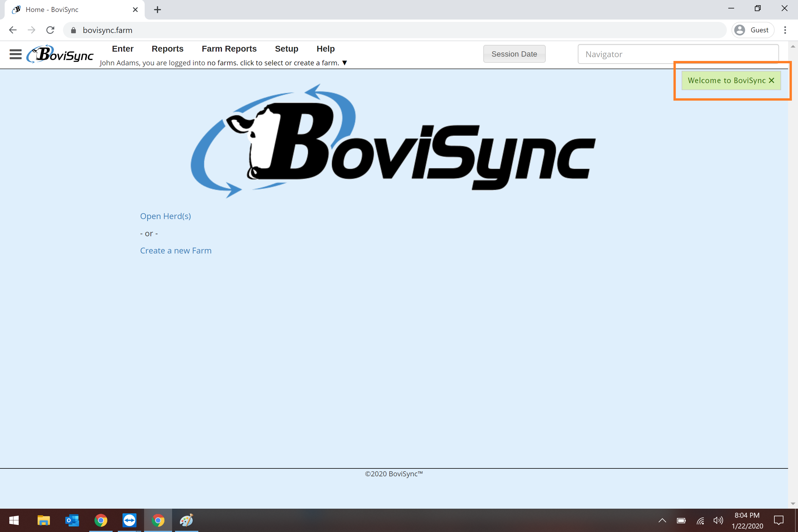Open Outlook from the taskbar
The width and height of the screenshot is (798, 532).
72,520
